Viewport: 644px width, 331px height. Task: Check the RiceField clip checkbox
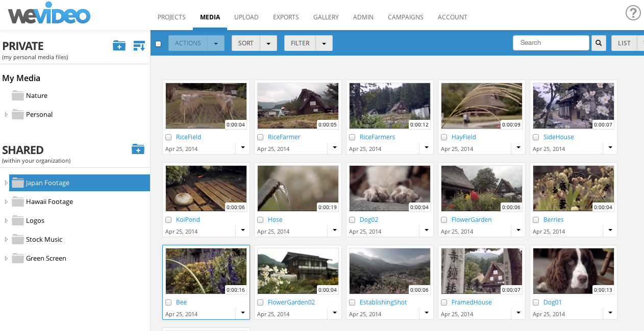[x=168, y=137]
